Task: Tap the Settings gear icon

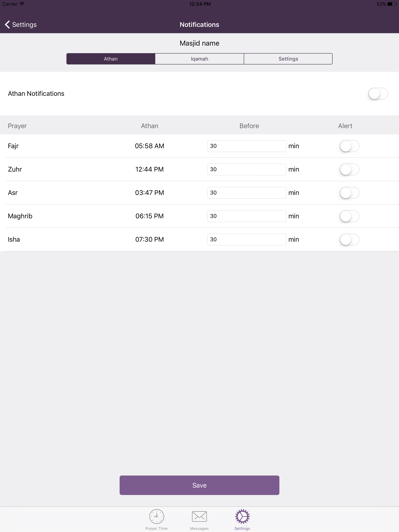Action: [242, 516]
